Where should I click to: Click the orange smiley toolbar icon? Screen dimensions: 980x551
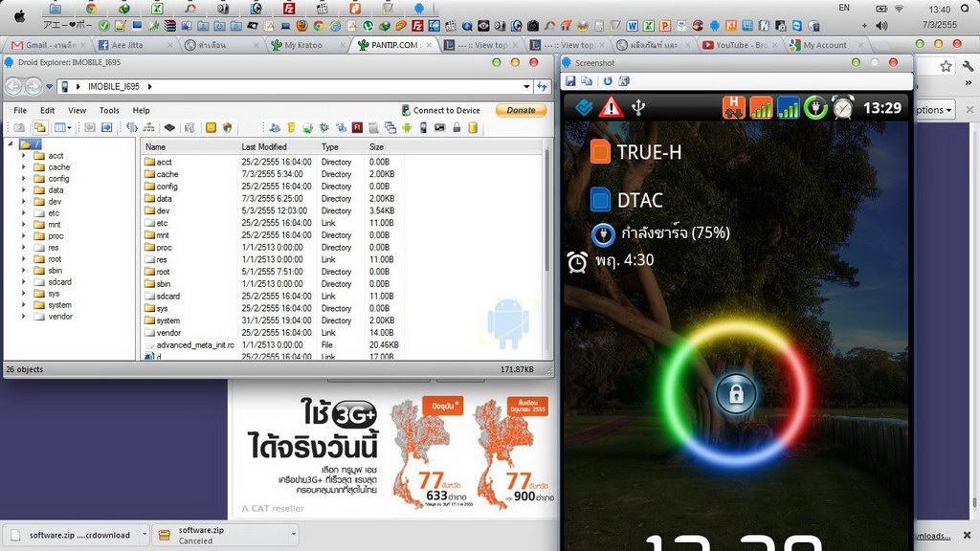tap(211, 127)
